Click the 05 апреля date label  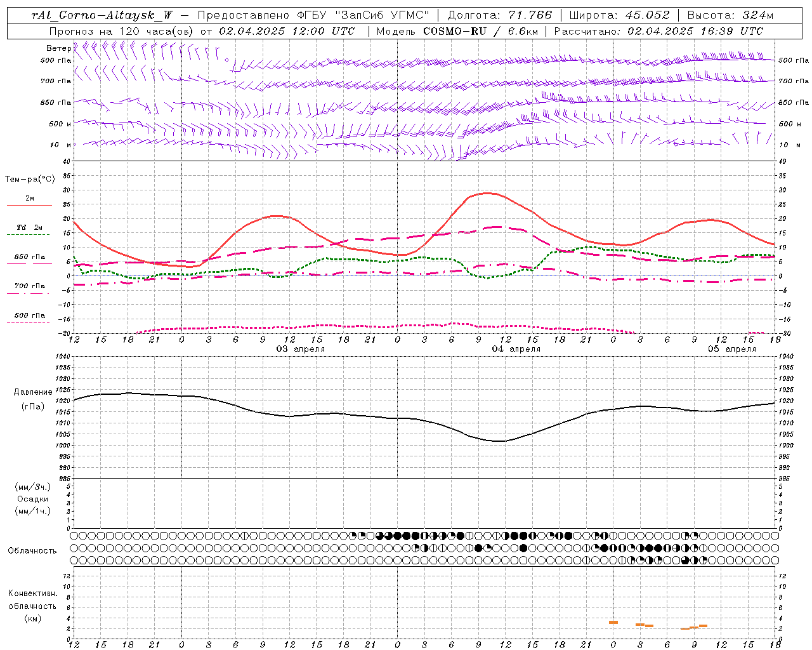732,349
